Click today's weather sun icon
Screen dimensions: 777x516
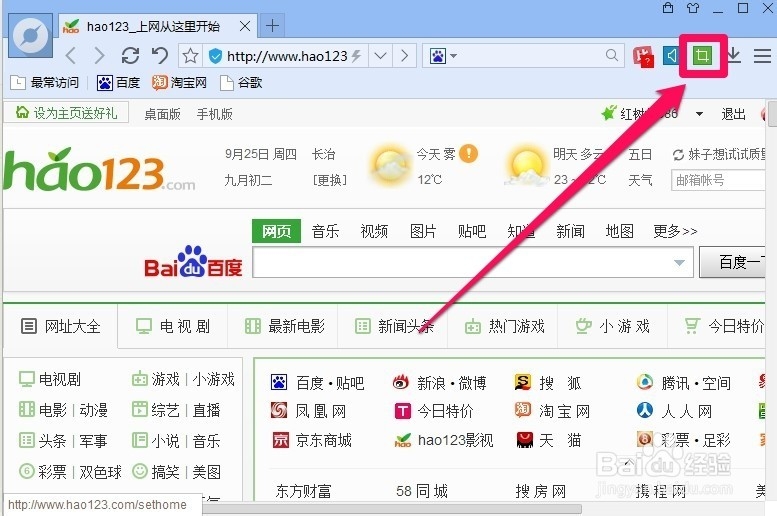point(389,167)
